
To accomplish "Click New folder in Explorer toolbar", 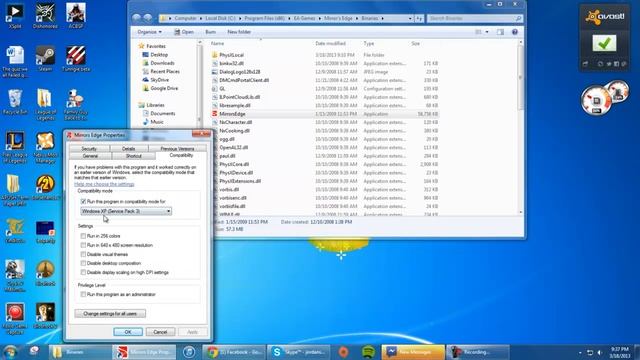I will [239, 32].
